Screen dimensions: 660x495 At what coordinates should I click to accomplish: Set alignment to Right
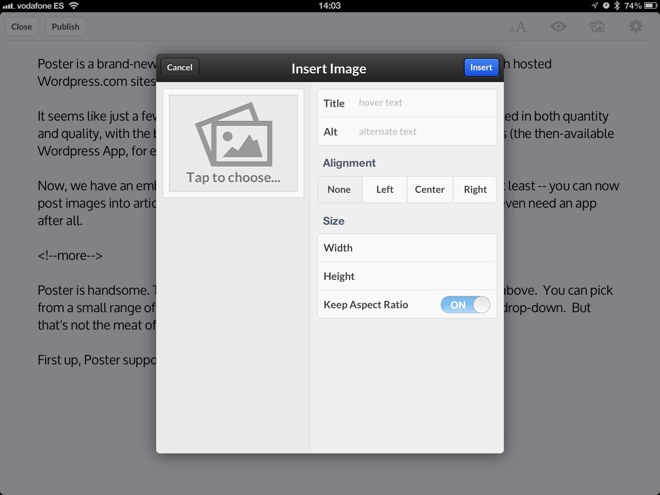(475, 189)
